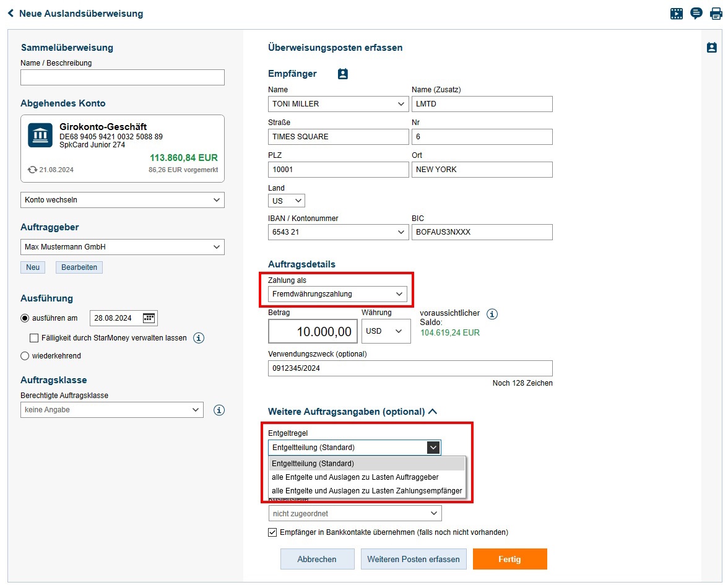
Task: Show info about voraussichtlicher Saldo
Action: [x=492, y=314]
